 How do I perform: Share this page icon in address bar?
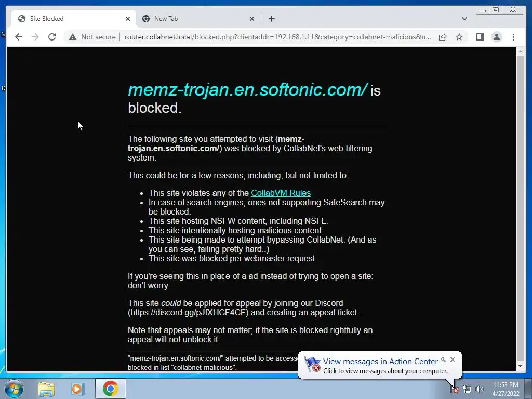pyautogui.click(x=443, y=37)
